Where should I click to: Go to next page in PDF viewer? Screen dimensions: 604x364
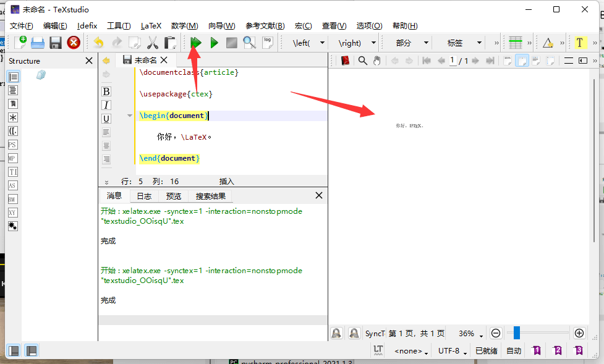(x=475, y=61)
